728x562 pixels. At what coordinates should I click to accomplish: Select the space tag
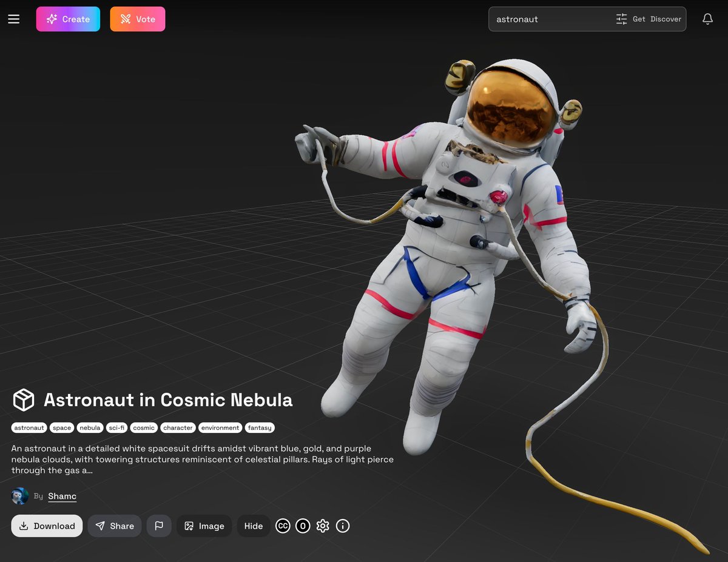[62, 428]
